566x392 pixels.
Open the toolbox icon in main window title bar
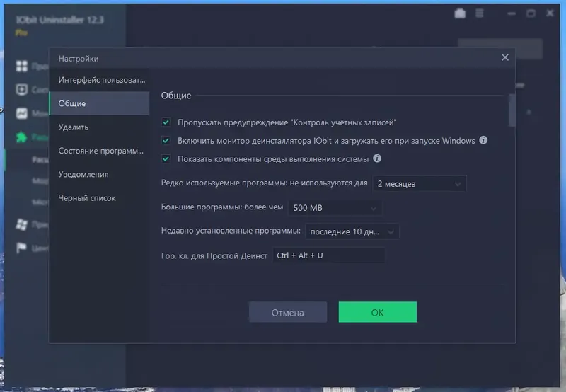(460, 13)
